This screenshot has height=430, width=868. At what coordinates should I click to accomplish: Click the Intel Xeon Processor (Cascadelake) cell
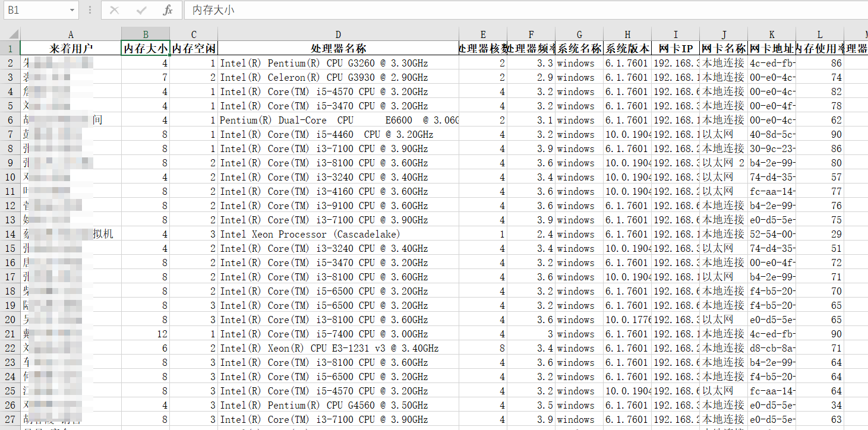tap(338, 234)
